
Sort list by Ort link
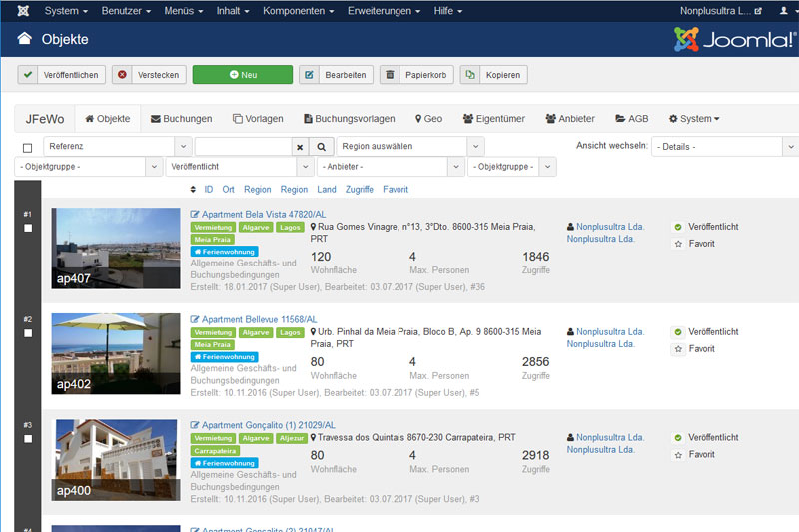(228, 189)
